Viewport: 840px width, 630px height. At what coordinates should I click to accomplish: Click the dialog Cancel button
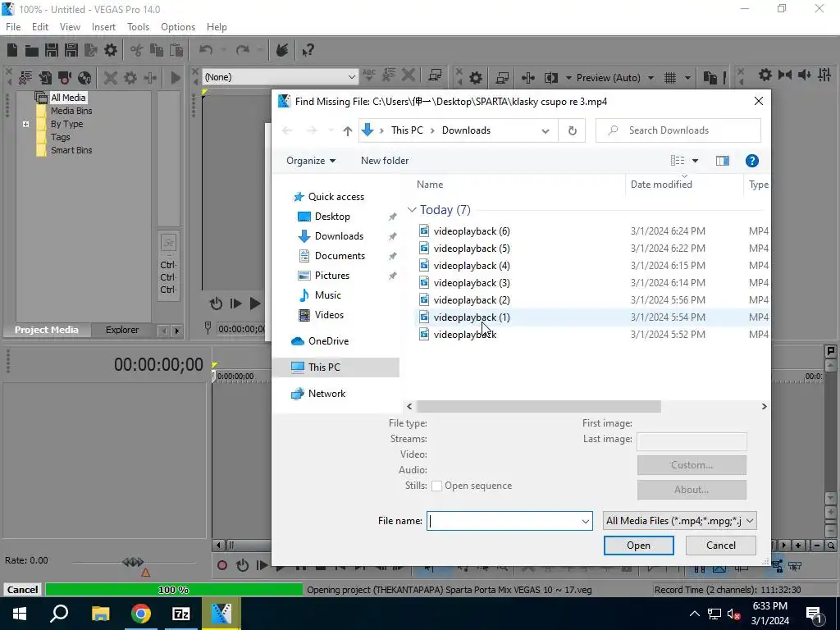(720, 546)
